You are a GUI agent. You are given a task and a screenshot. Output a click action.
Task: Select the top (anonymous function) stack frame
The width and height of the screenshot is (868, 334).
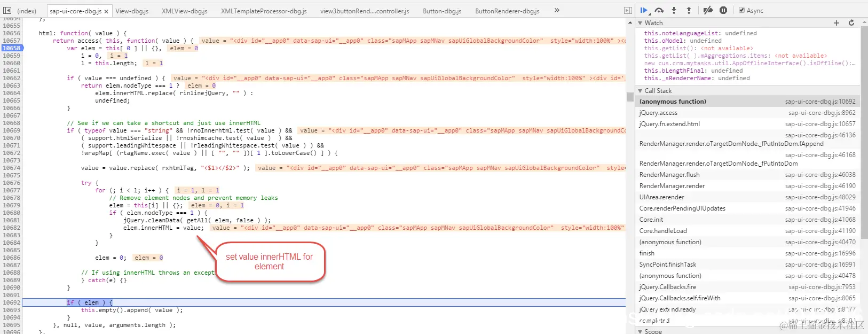(x=747, y=102)
